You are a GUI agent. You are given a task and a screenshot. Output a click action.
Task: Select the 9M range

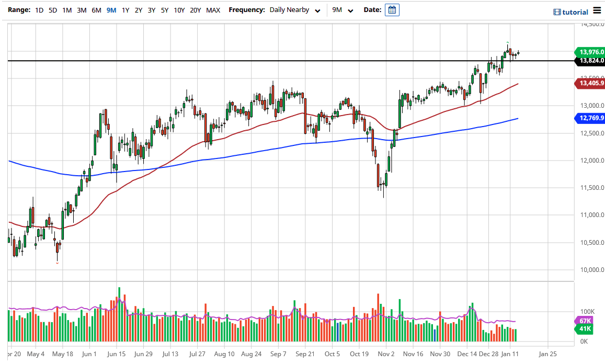[x=111, y=10]
